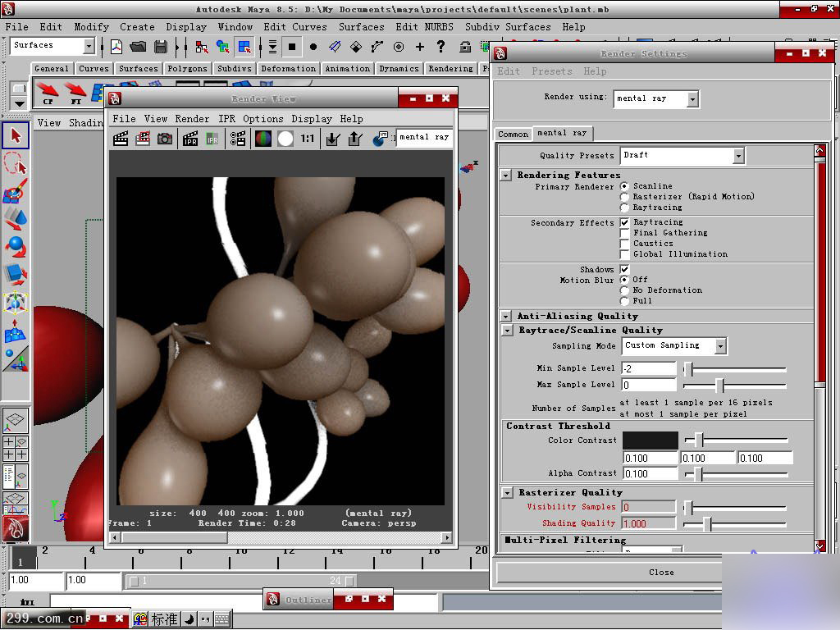This screenshot has height=630, width=840.
Task: Start IPR render from Render View toolbar
Action: [x=190, y=139]
